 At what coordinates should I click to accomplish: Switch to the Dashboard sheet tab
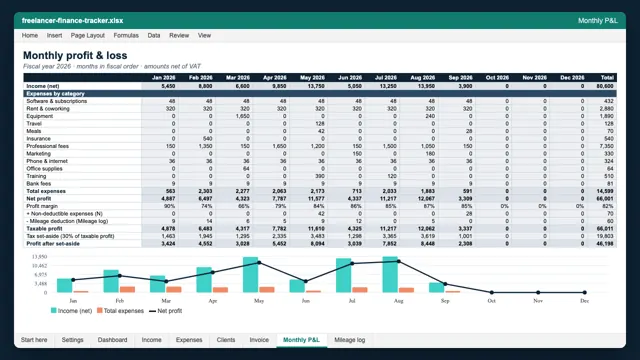112,340
